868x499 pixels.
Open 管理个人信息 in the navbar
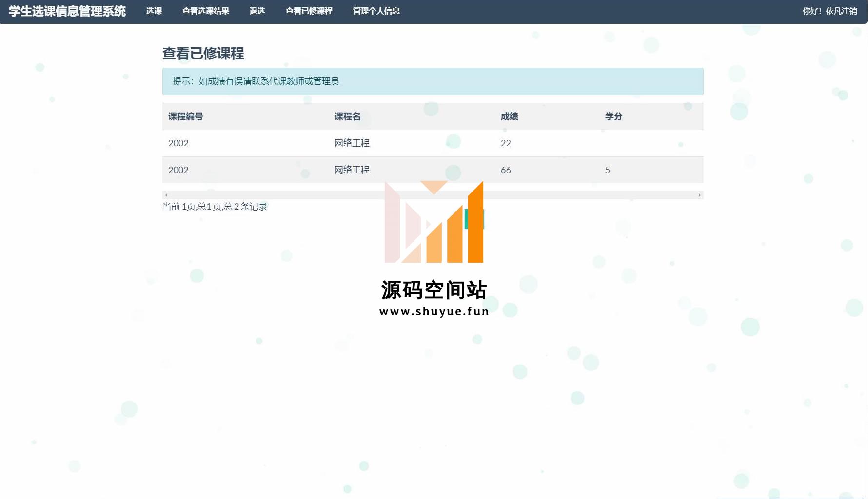coord(376,11)
